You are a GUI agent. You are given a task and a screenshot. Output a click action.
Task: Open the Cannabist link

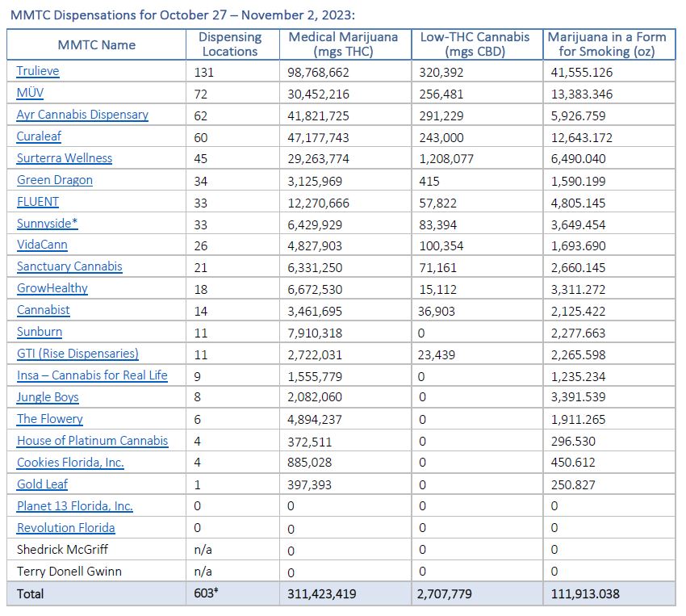tap(44, 310)
